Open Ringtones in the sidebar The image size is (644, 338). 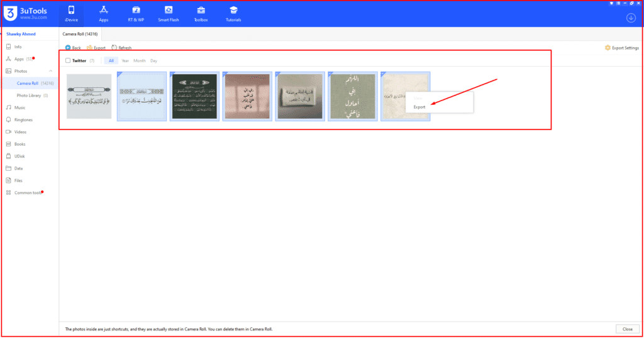click(23, 119)
